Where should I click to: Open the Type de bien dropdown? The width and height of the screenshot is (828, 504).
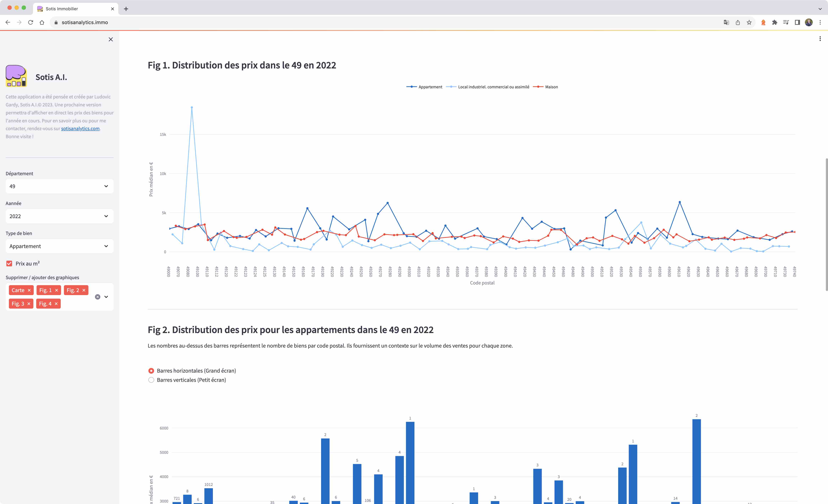click(x=59, y=246)
